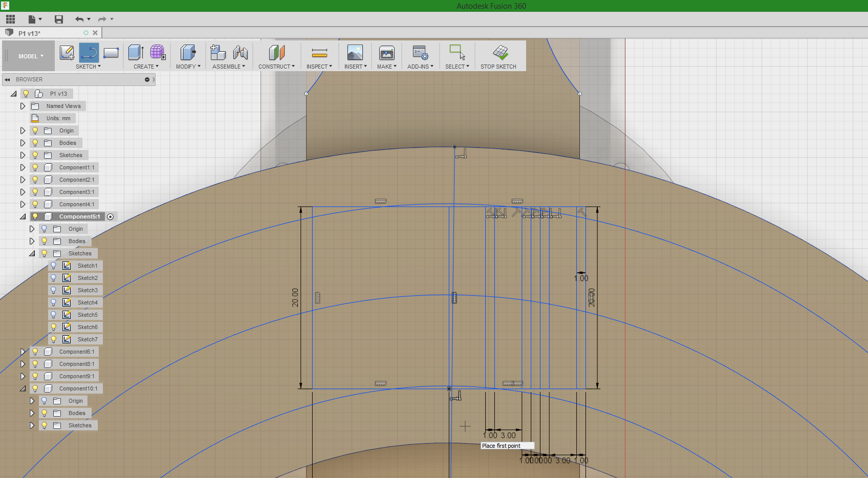Image resolution: width=868 pixels, height=478 pixels.
Task: Open the INSERT menu label
Action: [355, 67]
